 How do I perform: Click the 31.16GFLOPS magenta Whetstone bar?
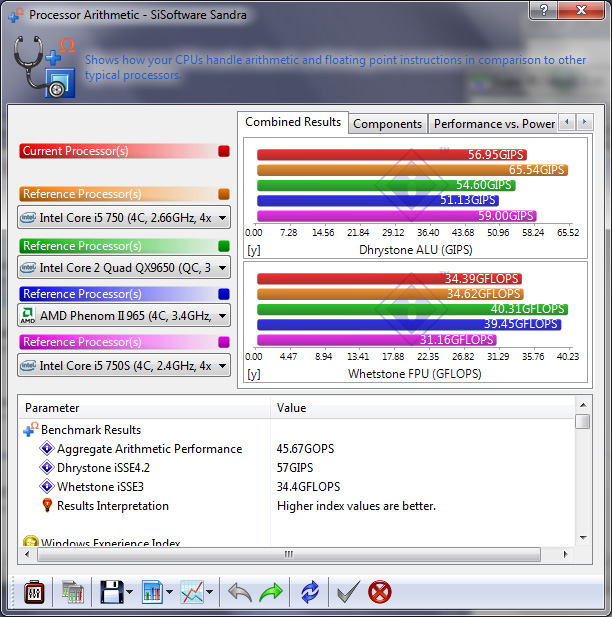pos(377,340)
